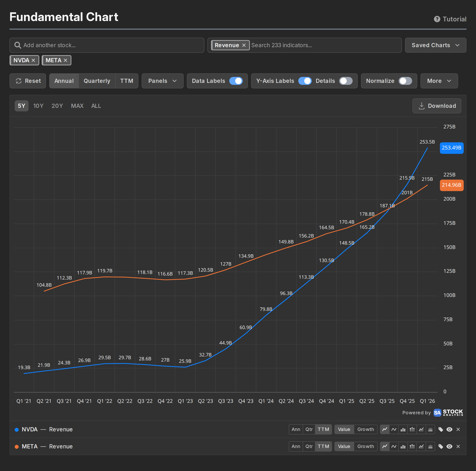Select bar chart type for NVDA row
The image size is (476, 471).
(x=403, y=429)
